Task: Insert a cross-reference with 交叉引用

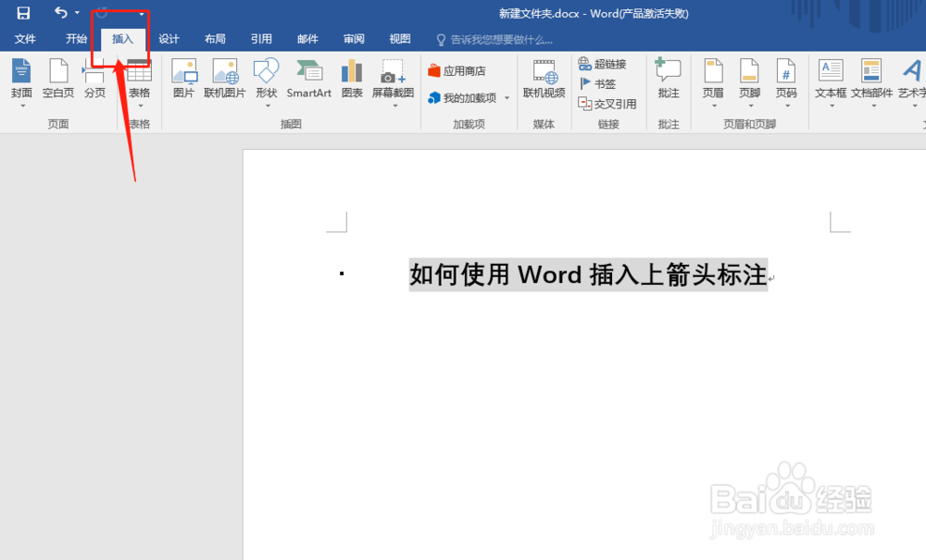Action: point(607,104)
